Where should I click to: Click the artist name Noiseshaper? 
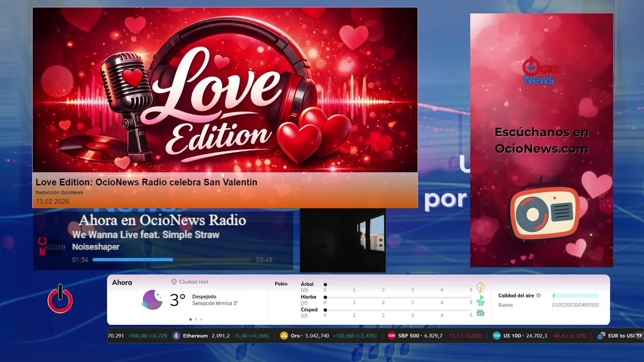96,247
